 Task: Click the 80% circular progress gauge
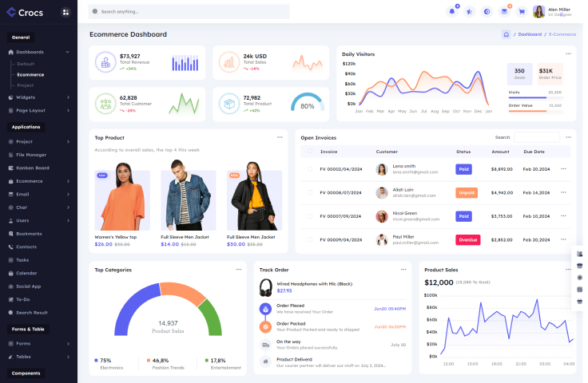pyautogui.click(x=308, y=105)
